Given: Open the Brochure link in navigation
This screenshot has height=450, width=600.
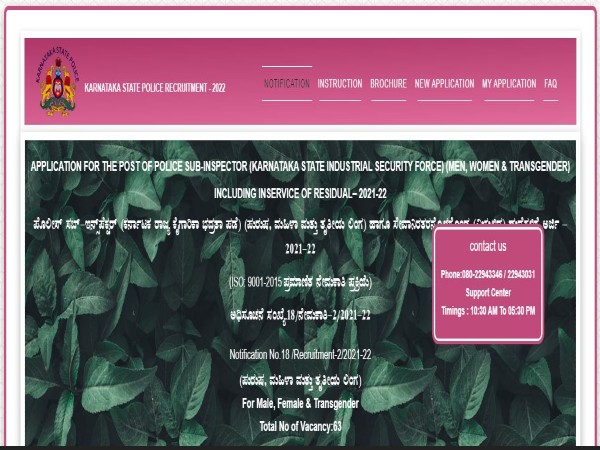Looking at the screenshot, I should click(x=388, y=84).
